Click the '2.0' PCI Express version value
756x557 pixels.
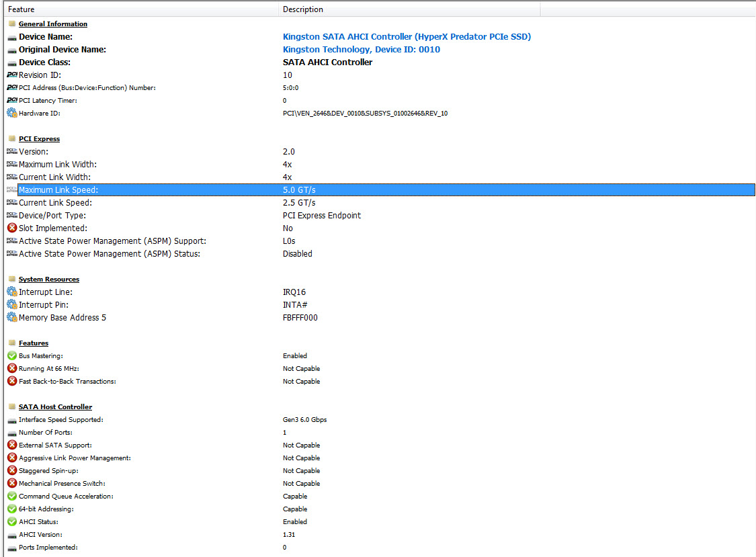288,151
